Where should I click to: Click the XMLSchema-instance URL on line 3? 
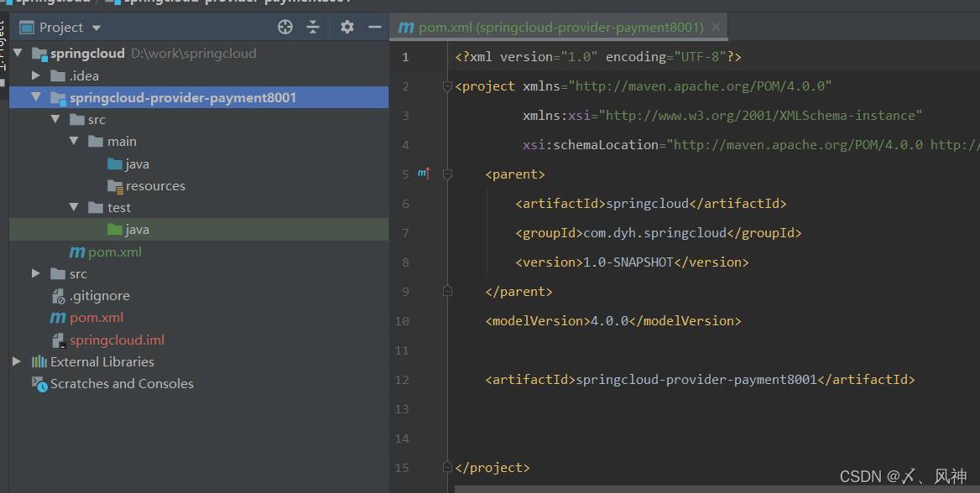760,116
